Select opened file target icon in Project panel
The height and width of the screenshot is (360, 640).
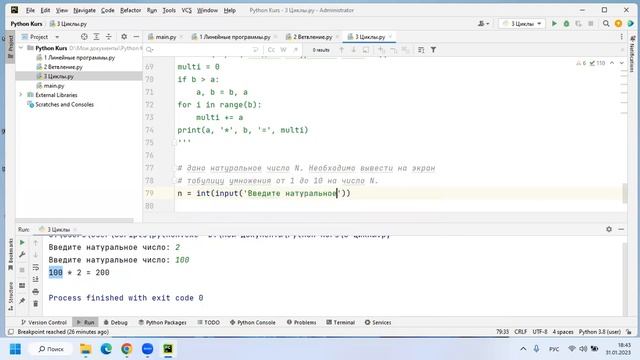(x=84, y=37)
